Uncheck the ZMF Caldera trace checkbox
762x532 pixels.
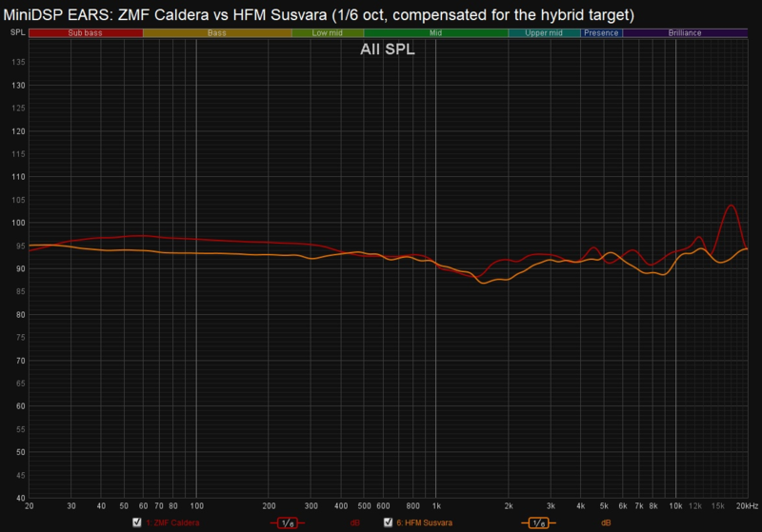point(136,522)
